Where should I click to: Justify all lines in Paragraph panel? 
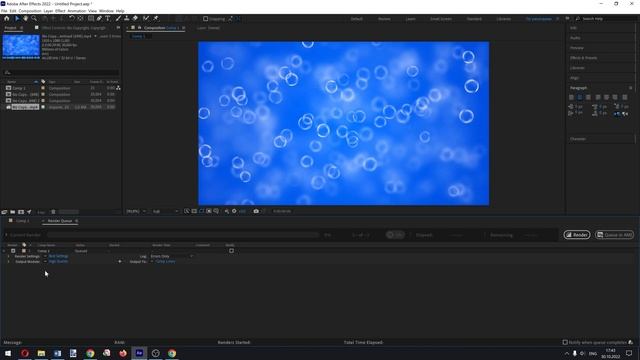click(625, 97)
